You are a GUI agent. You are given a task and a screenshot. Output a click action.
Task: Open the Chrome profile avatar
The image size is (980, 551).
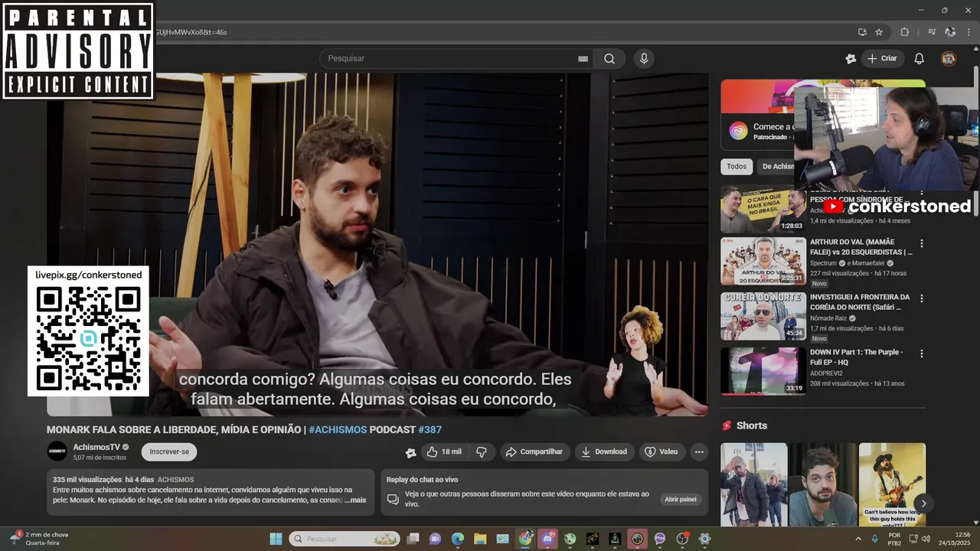tap(950, 32)
